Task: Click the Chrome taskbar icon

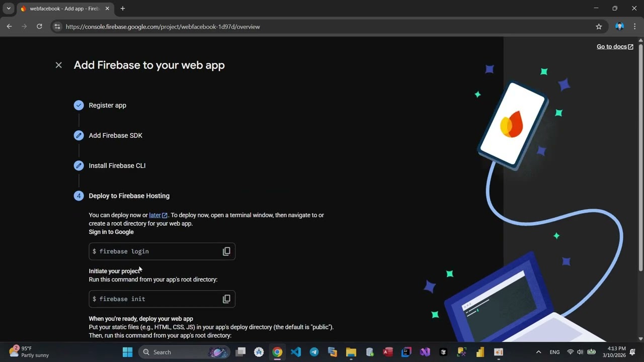Action: click(277, 352)
